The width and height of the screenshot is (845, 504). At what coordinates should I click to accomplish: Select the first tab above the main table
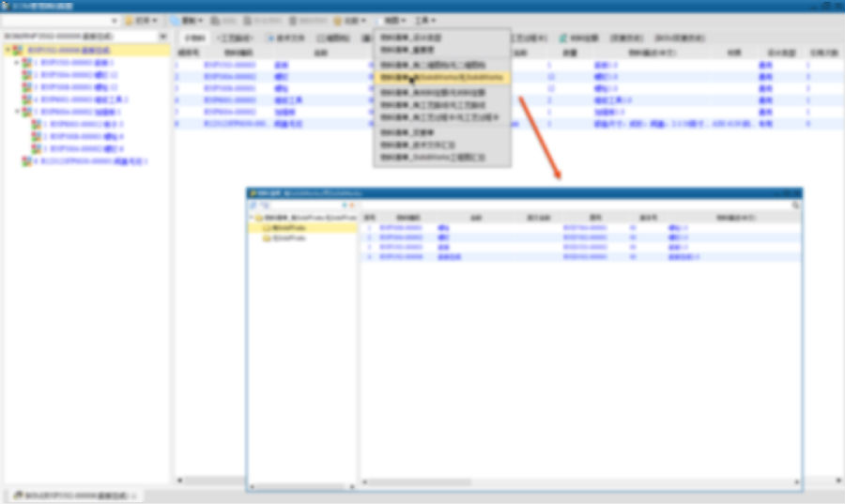pyautogui.click(x=195, y=38)
